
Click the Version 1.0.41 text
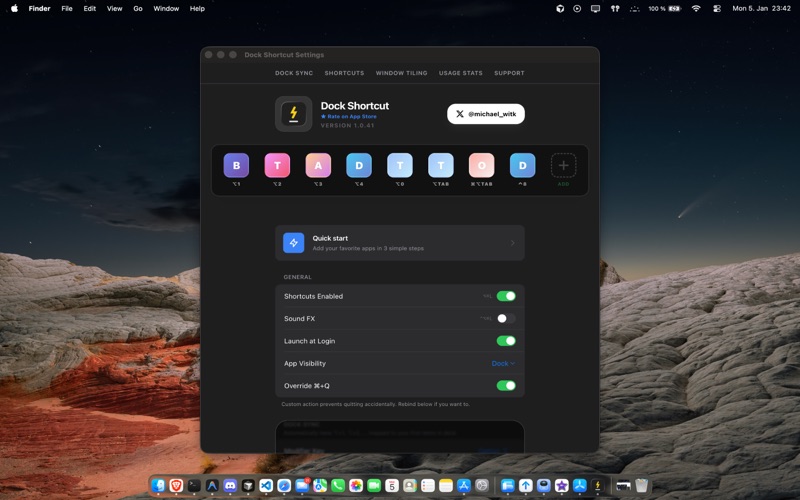coord(347,126)
